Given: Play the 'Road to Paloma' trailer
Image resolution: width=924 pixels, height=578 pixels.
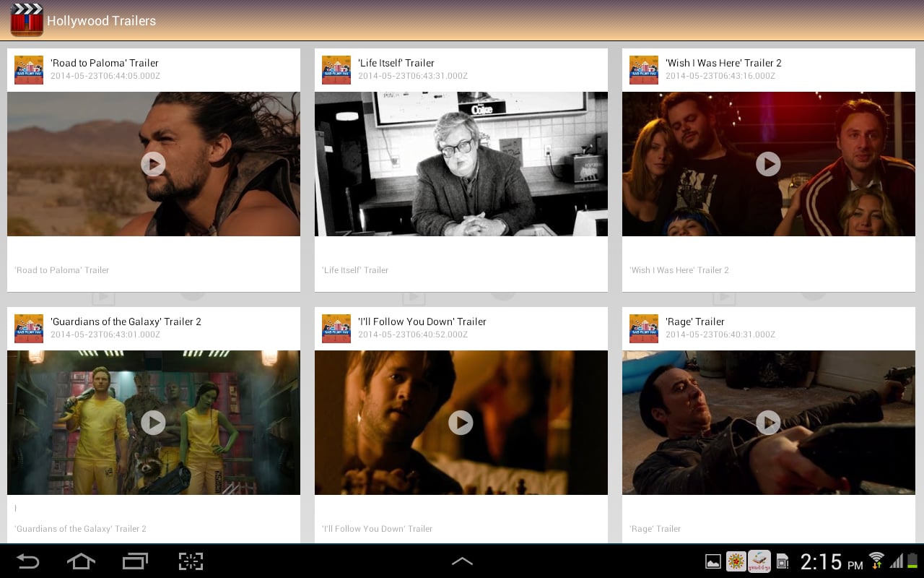Looking at the screenshot, I should point(153,164).
